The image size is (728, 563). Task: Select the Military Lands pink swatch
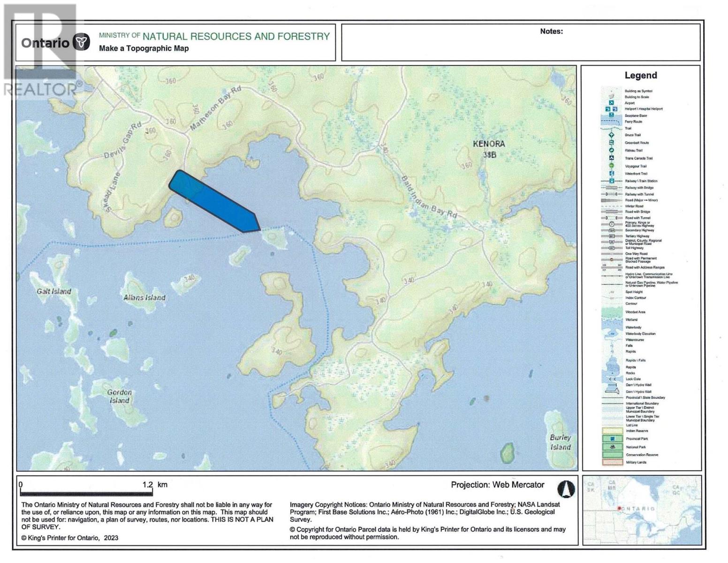click(x=613, y=462)
